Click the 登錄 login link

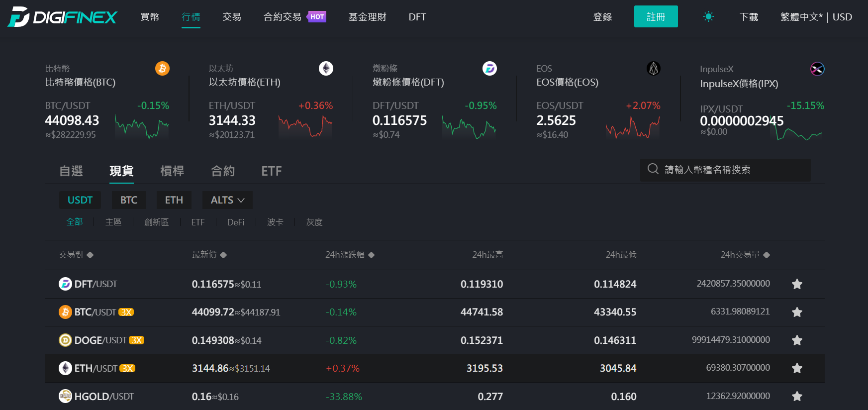[x=602, y=17]
